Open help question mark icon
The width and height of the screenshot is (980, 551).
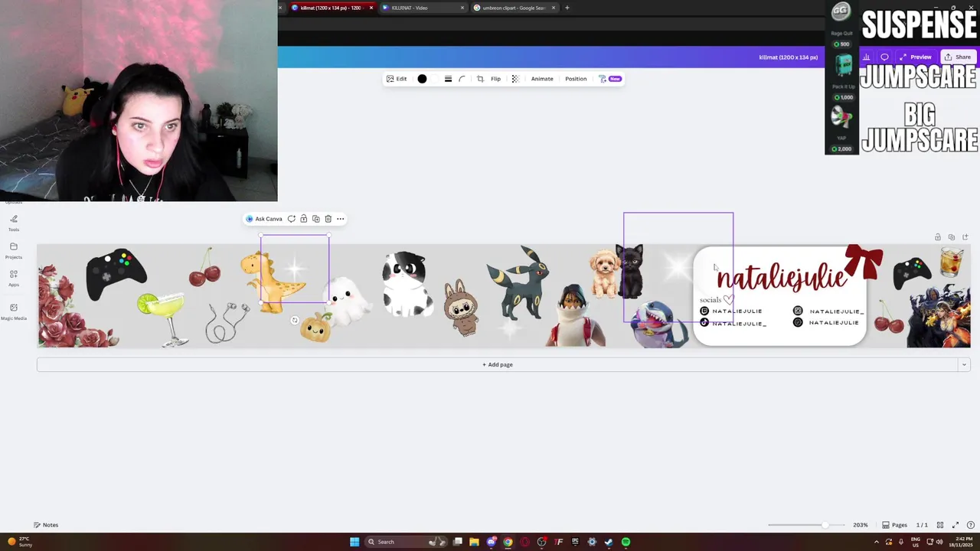point(970,525)
